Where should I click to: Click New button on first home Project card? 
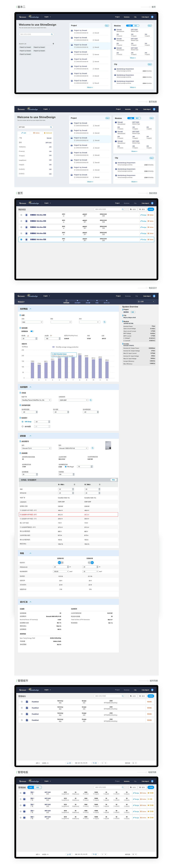pyautogui.click(x=107, y=26)
